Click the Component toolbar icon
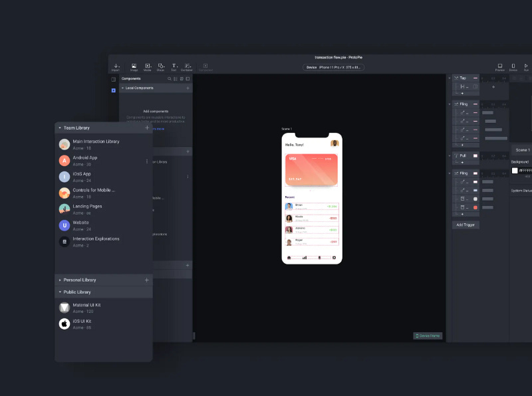532x396 pixels. coord(205,67)
